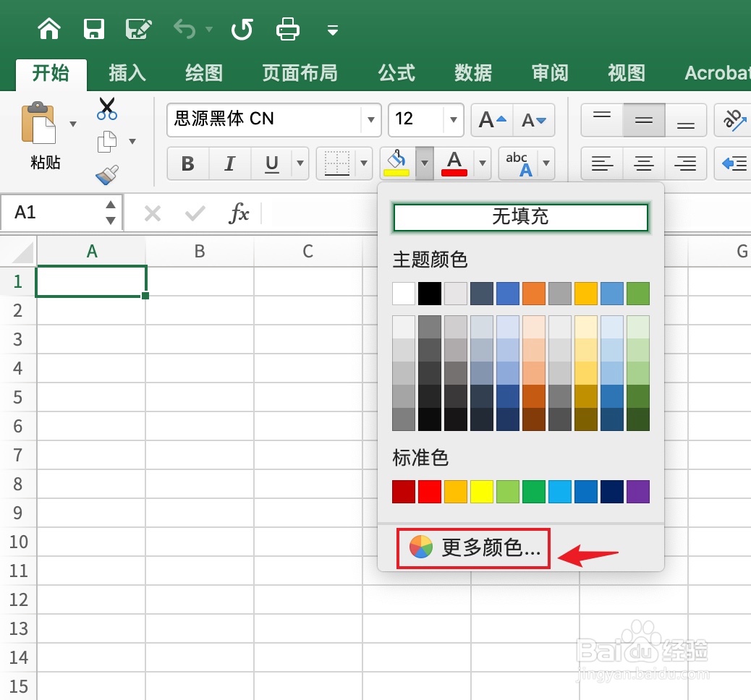Click the Redo circular arrow icon
This screenshot has height=700, width=751.
(242, 29)
